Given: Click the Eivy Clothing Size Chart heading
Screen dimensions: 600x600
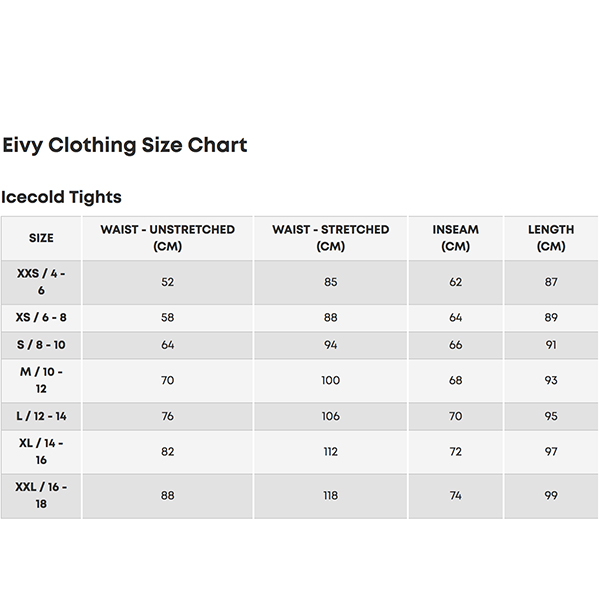Looking at the screenshot, I should (x=125, y=146).
